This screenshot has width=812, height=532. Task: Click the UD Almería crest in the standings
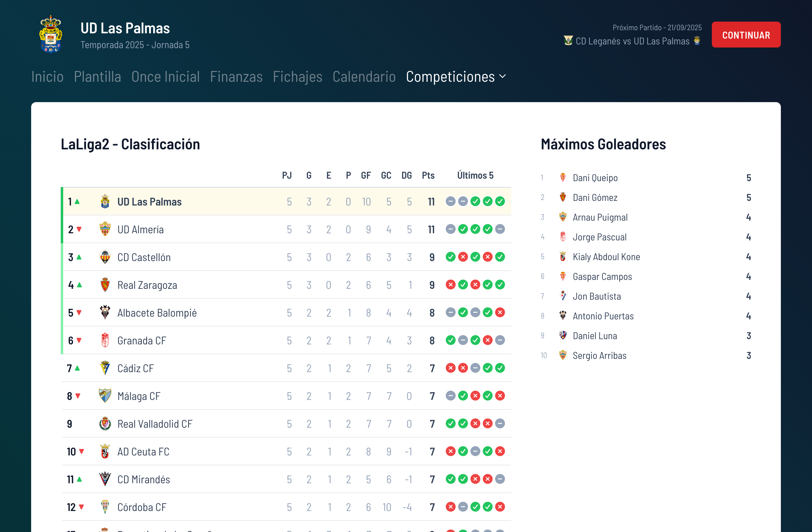(105, 229)
